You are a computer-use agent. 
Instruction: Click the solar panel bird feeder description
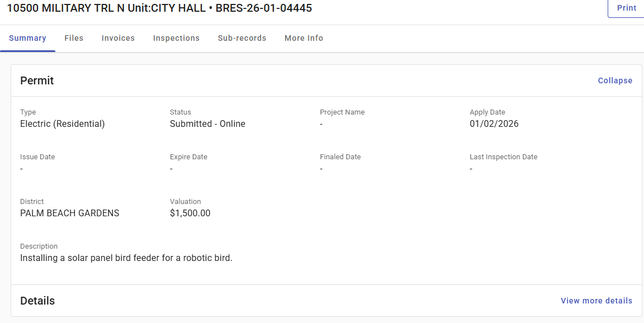[126, 258]
